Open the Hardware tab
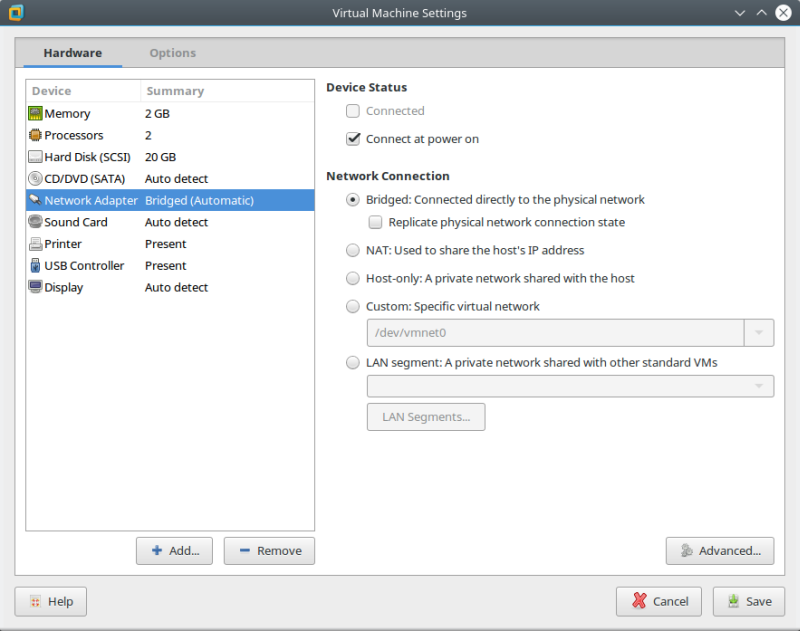800x631 pixels. tap(71, 53)
